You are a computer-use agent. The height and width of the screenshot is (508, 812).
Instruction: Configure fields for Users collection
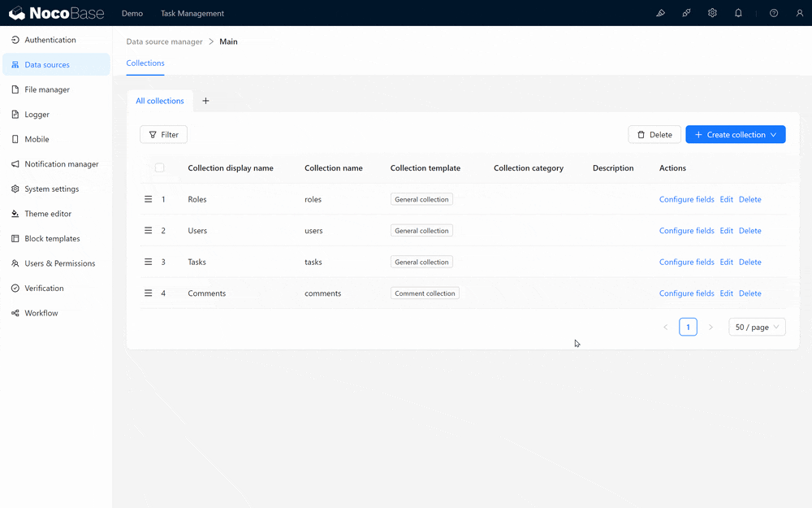(x=686, y=230)
